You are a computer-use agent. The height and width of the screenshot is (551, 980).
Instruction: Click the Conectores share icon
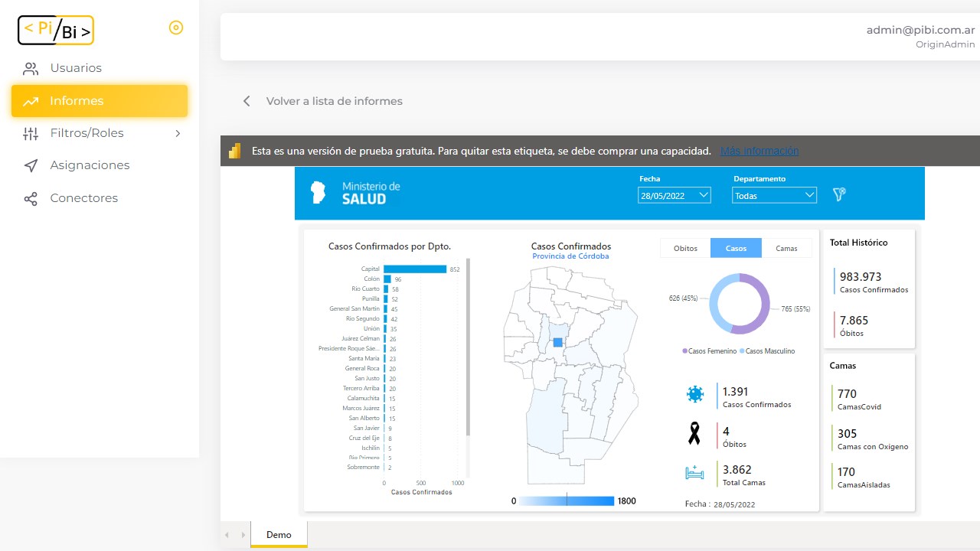tap(31, 199)
